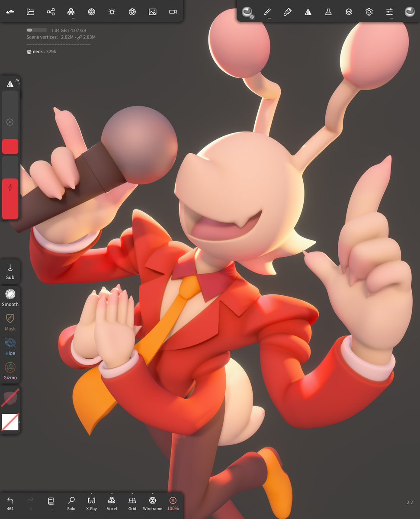Image resolution: width=420 pixels, height=519 pixels.
Task: Expand options arrow above Grid
Action: pos(132,493)
